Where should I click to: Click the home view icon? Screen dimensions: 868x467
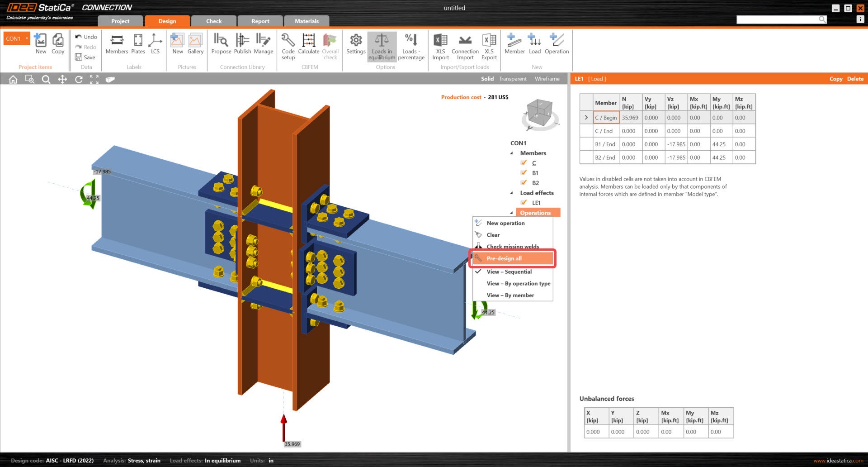coord(13,80)
